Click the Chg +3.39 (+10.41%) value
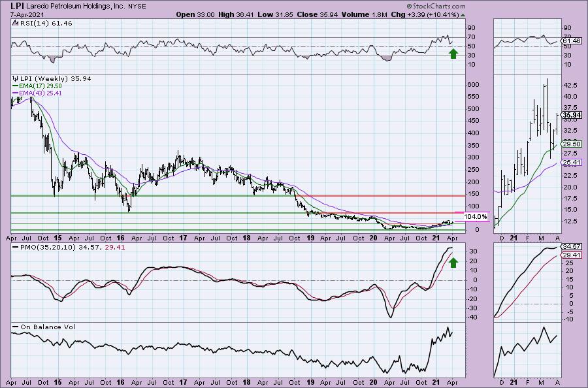Screen dimensions: 588x388 [425, 14]
